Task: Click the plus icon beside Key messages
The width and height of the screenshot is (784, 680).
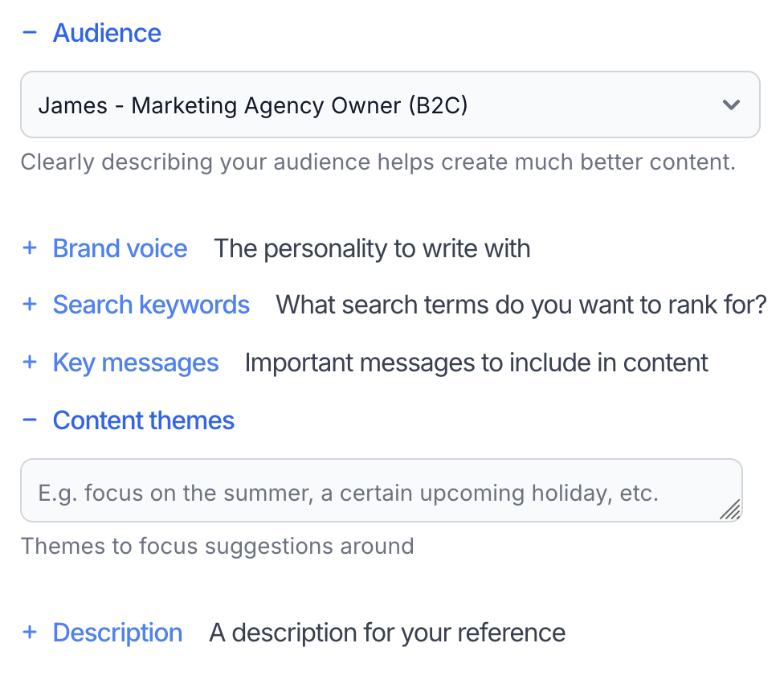Action: 30,363
